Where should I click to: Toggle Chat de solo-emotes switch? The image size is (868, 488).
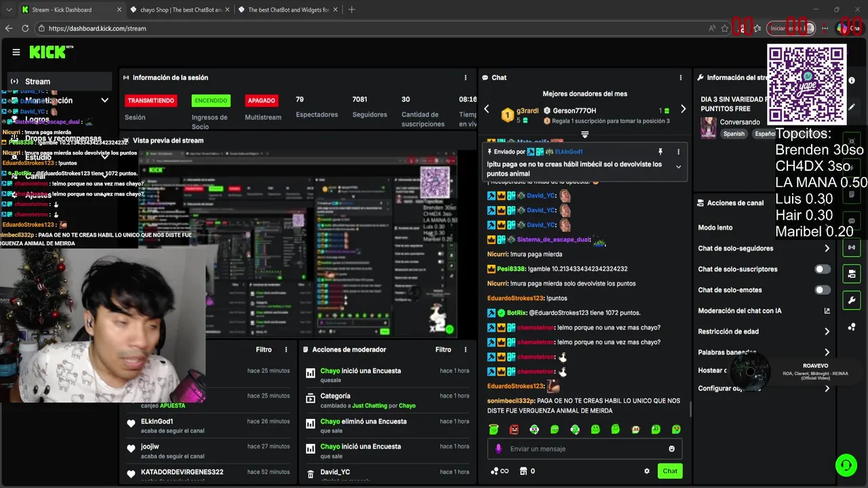[822, 290]
